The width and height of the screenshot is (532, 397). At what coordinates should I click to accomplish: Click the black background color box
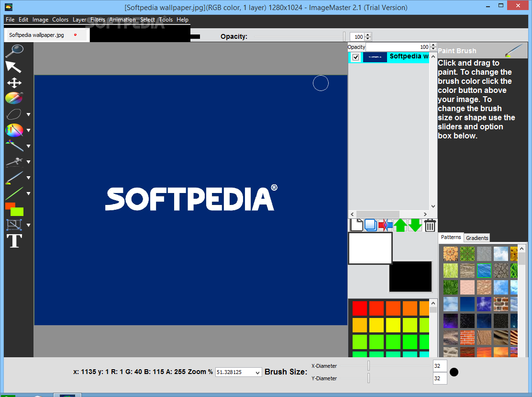pyautogui.click(x=410, y=276)
